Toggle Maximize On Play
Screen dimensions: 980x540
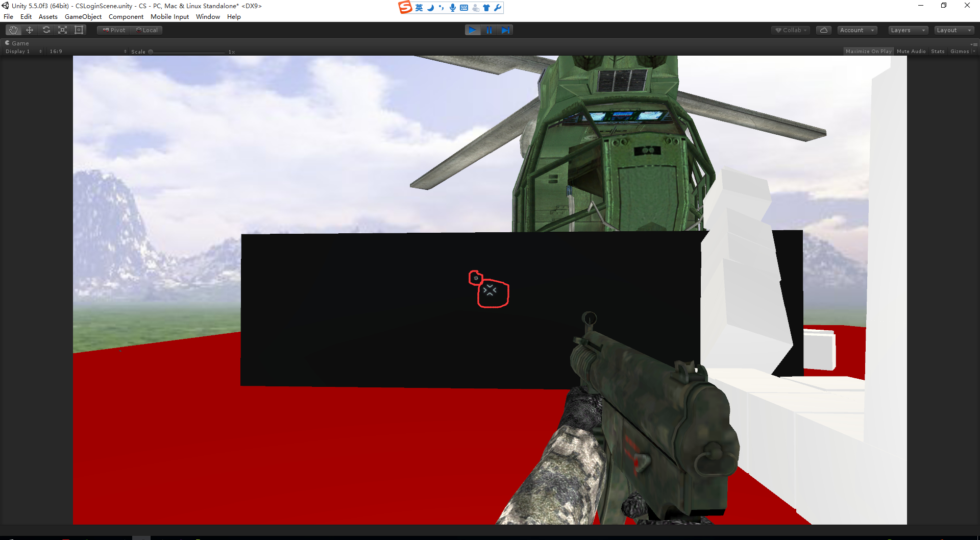[869, 52]
